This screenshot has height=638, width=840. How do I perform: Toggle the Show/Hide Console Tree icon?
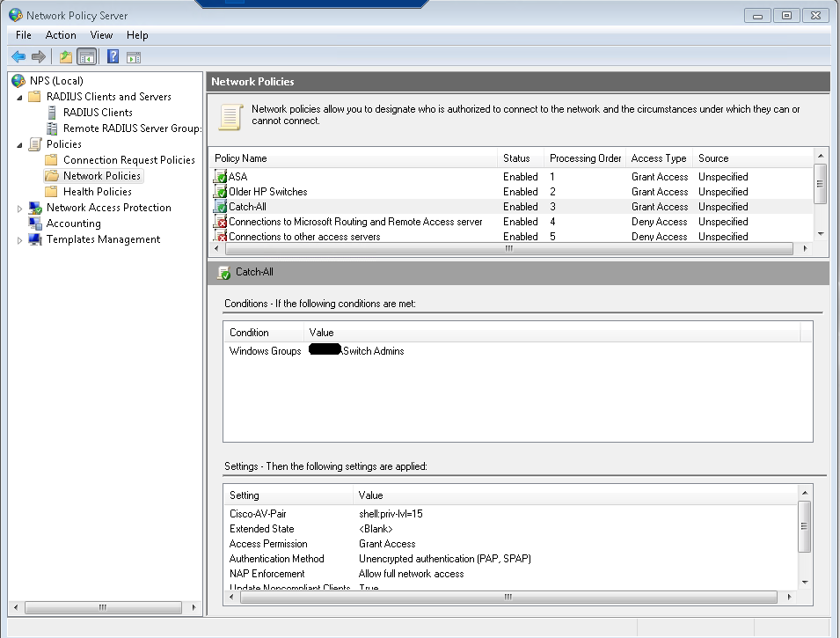(86, 57)
